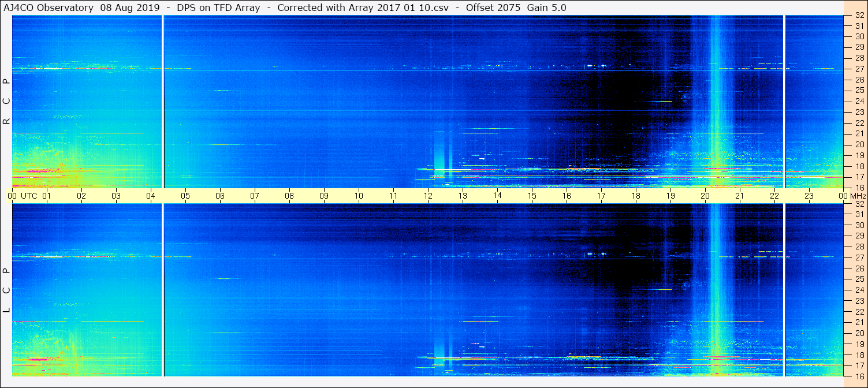The width and height of the screenshot is (868, 388).
Task: Select the 01 hour time axis label
Action: tap(47, 196)
